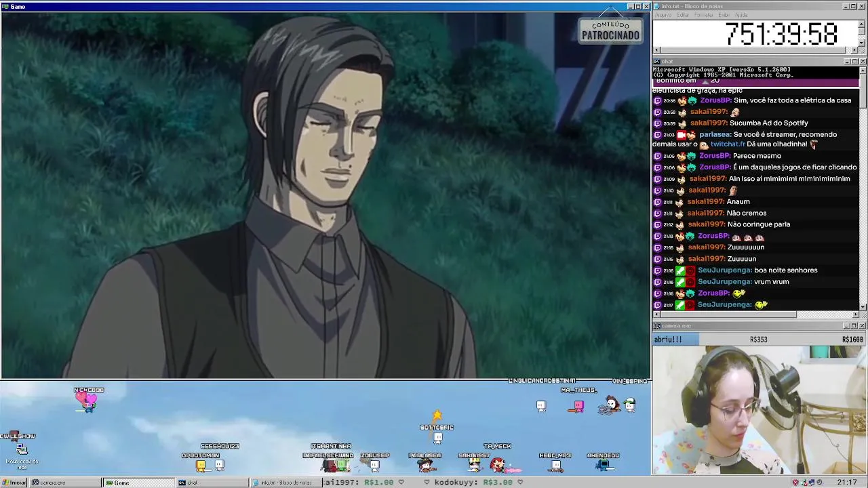Click the emote in SeuJurupenga's last message
This screenshot has height=488, width=868.
tap(761, 305)
